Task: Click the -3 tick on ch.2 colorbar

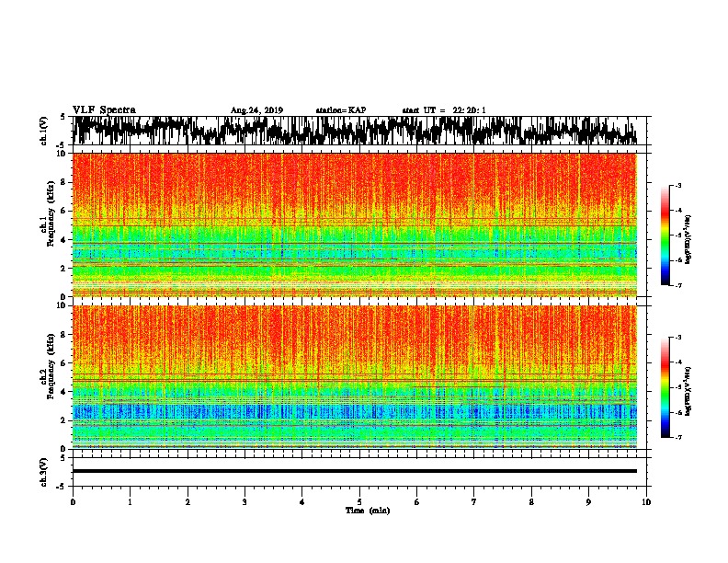Action: 678,338
